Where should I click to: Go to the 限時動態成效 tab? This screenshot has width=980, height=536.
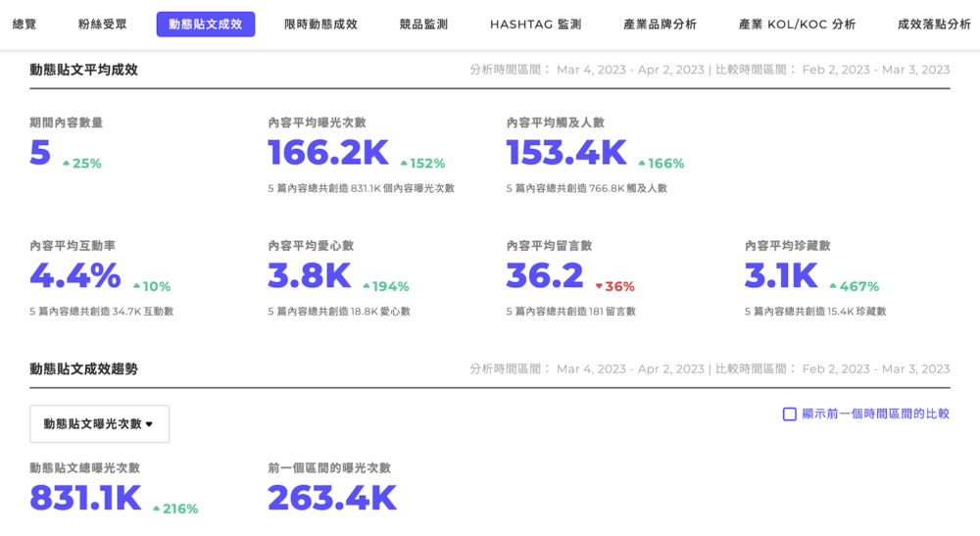(320, 24)
